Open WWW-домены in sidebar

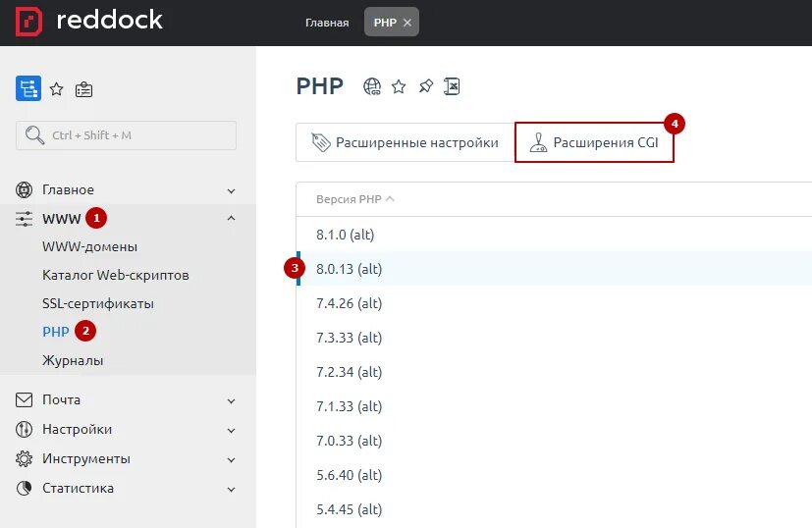89,246
